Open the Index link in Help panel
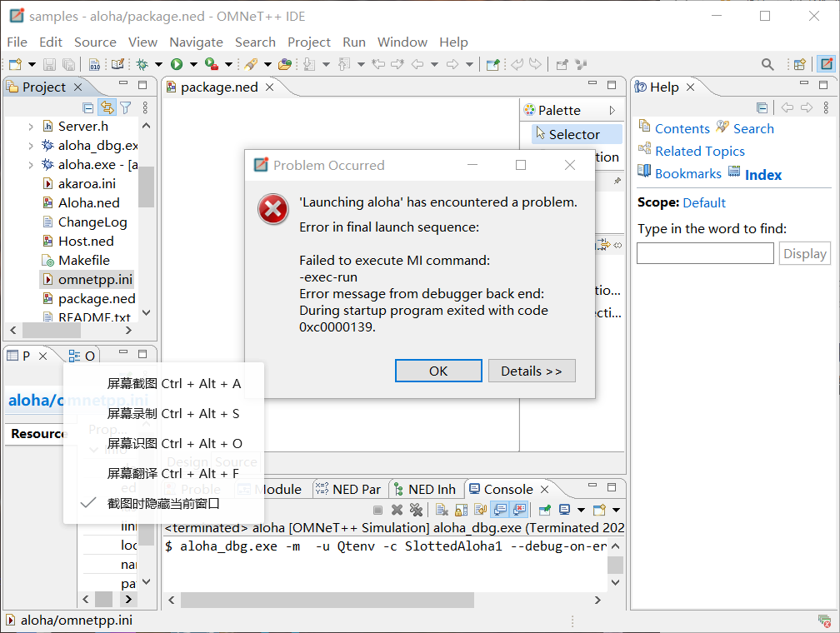The image size is (840, 633). click(762, 175)
